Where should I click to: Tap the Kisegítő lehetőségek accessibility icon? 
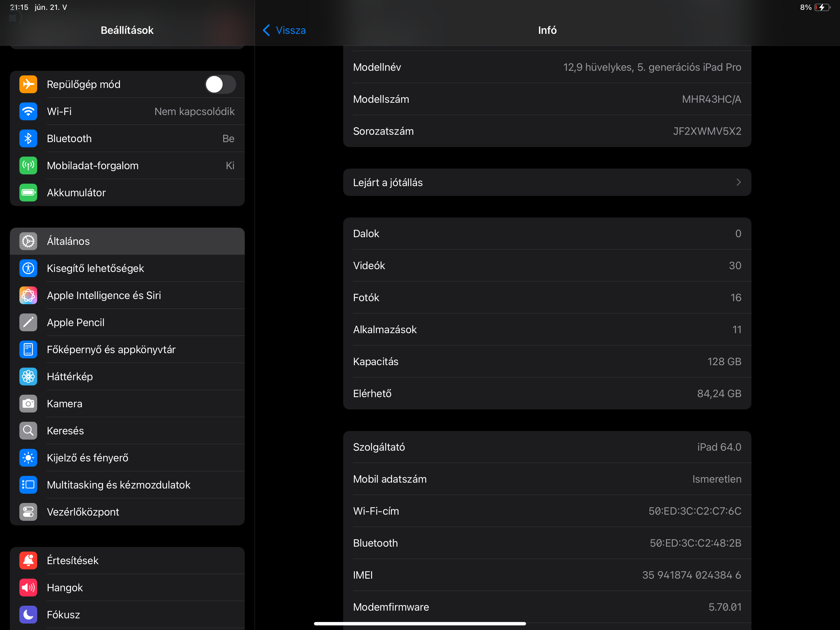coord(28,268)
